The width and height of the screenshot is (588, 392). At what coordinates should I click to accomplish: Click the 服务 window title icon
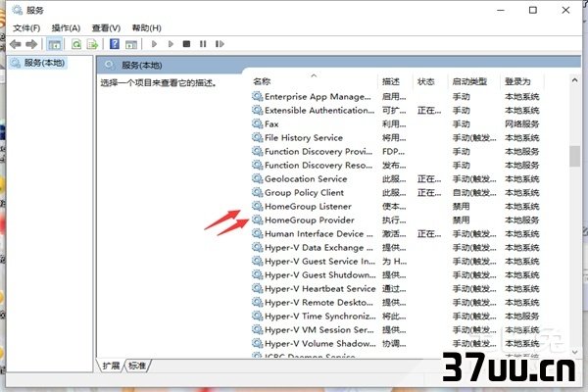click(x=18, y=10)
